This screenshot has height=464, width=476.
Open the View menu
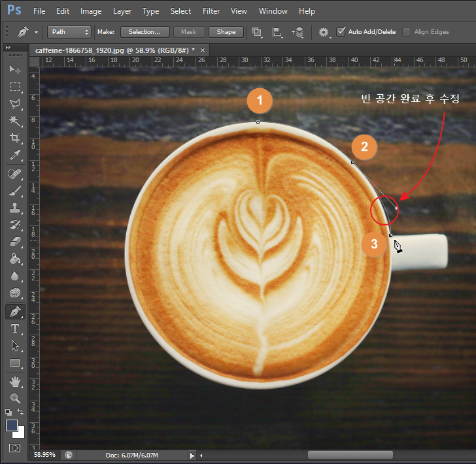pyautogui.click(x=239, y=11)
